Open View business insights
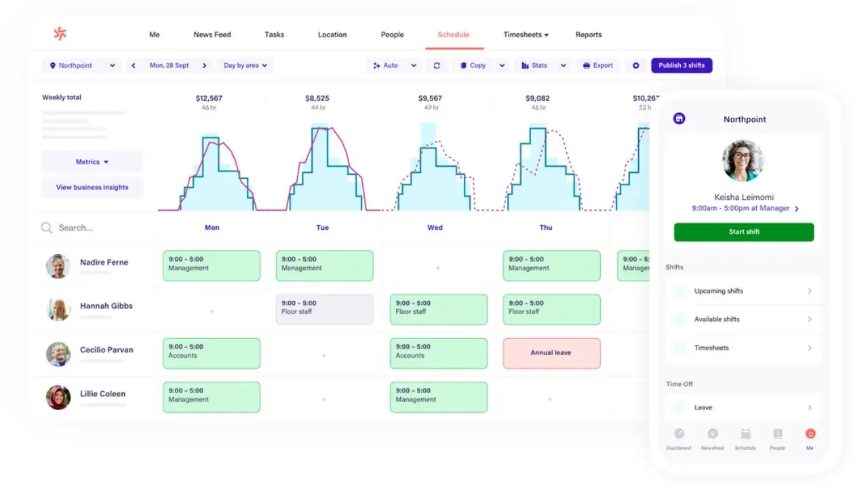868x488 pixels. (x=92, y=187)
